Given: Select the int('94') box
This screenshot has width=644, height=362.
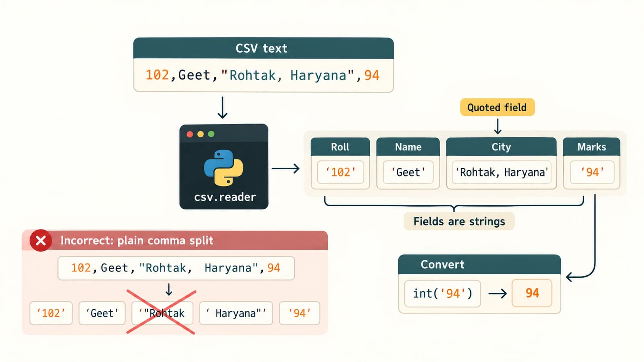Looking at the screenshot, I should pyautogui.click(x=443, y=294).
